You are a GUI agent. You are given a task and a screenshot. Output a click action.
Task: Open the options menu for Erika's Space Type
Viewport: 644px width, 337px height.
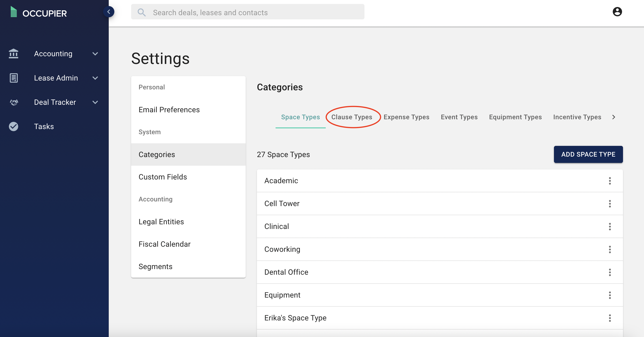pos(610,318)
